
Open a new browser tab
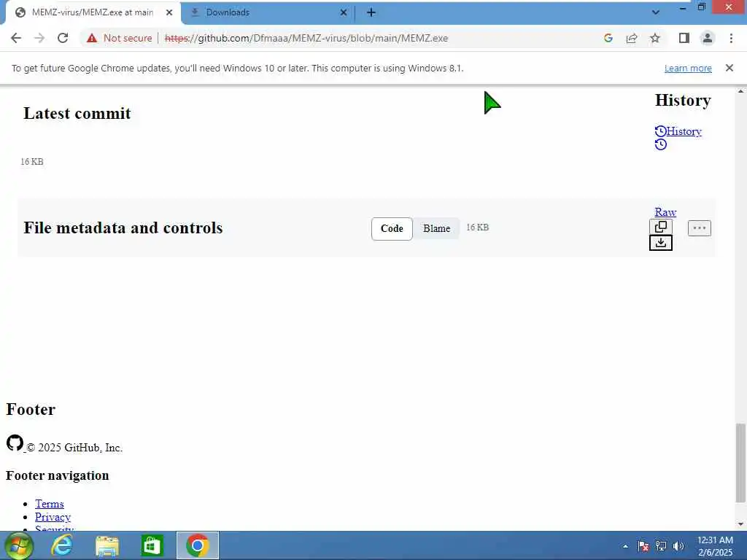coord(371,12)
